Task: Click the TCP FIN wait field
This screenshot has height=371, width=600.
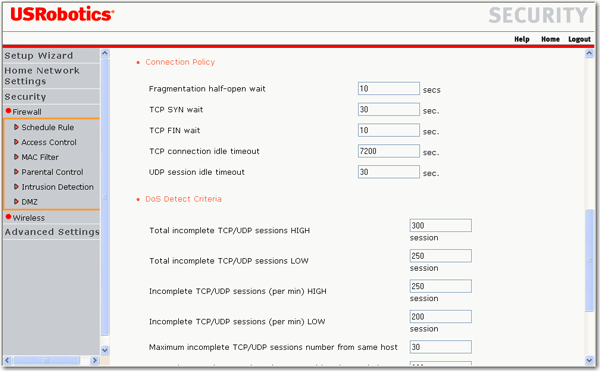Action: pos(389,130)
